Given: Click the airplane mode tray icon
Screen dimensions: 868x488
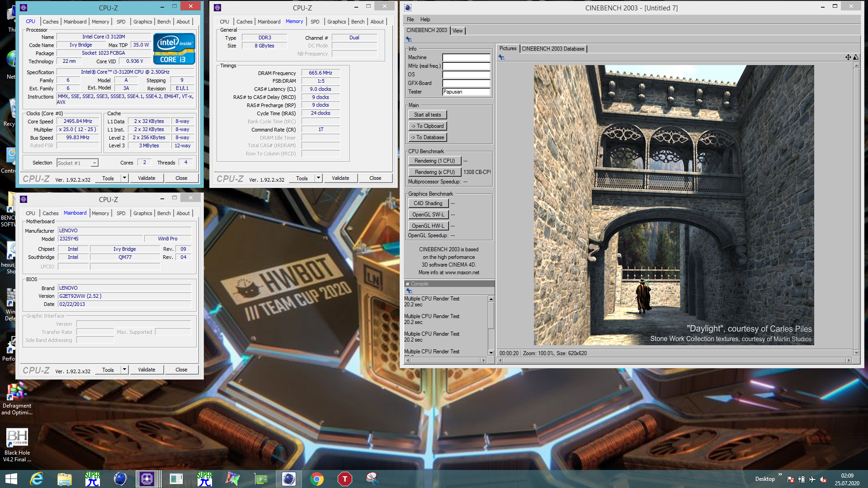Looking at the screenshot, I should tap(812, 479).
